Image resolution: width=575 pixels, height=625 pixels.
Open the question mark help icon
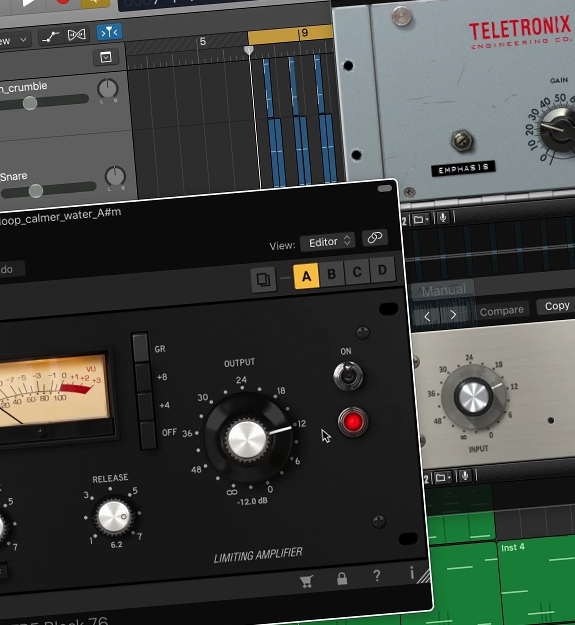(377, 575)
